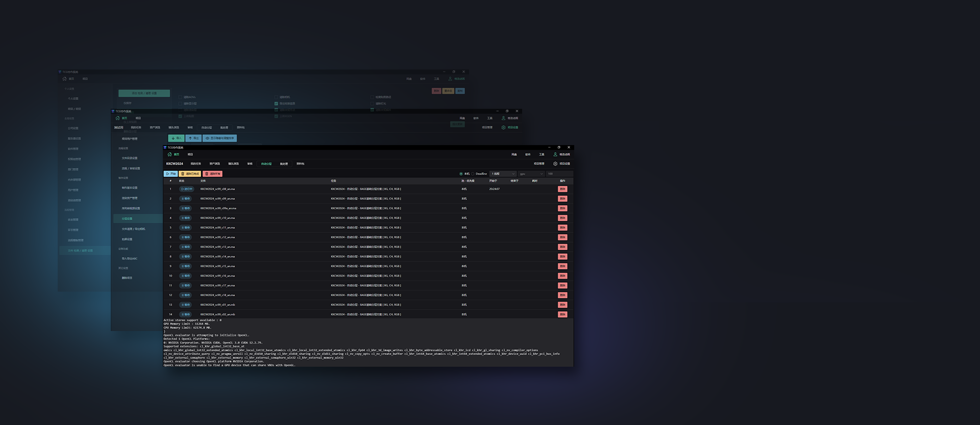The height and width of the screenshot is (425, 980).
Task: Click the red clear-all trash button
Action: [212, 174]
